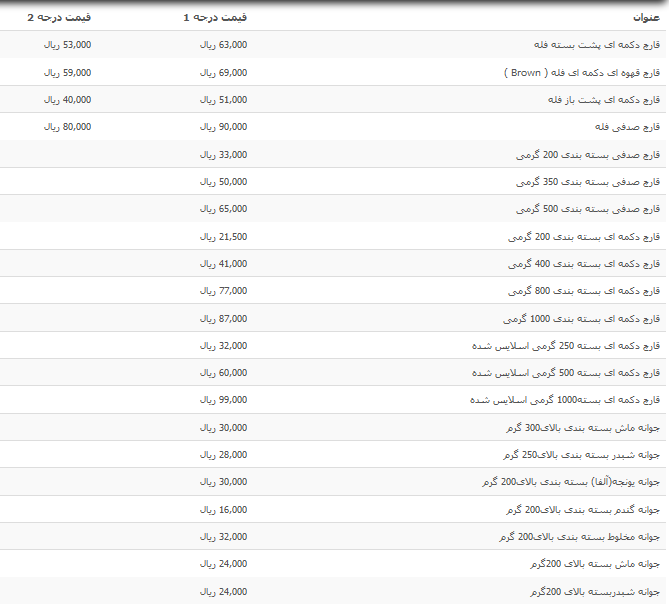Click the 21,500 ریال price cell

tap(223, 236)
